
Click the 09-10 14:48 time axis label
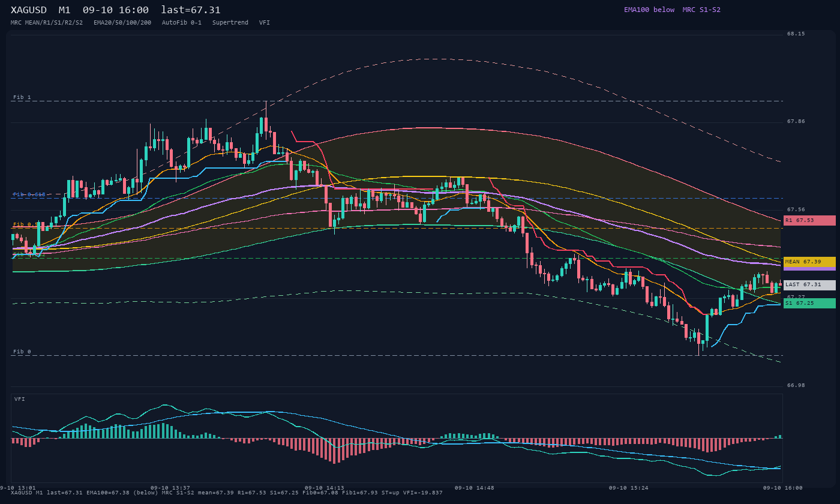(475, 488)
